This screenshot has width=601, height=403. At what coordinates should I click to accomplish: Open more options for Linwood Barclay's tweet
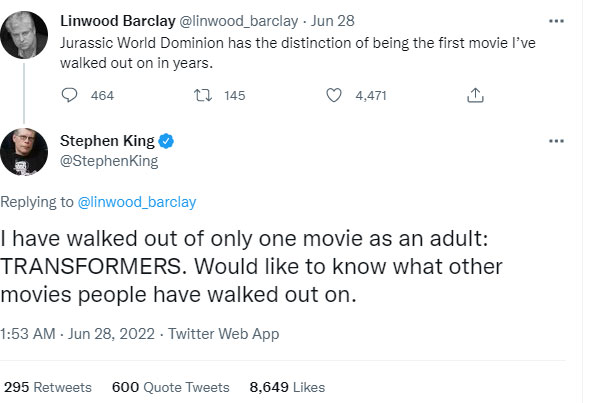click(x=557, y=20)
